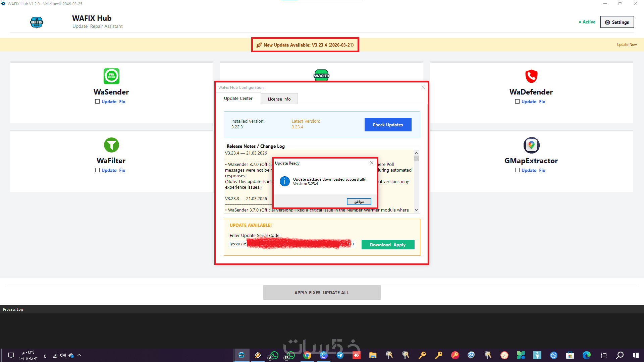This screenshot has height=362, width=644.
Task: Toggle the WaSender Update Fix checkbox
Action: click(x=97, y=102)
